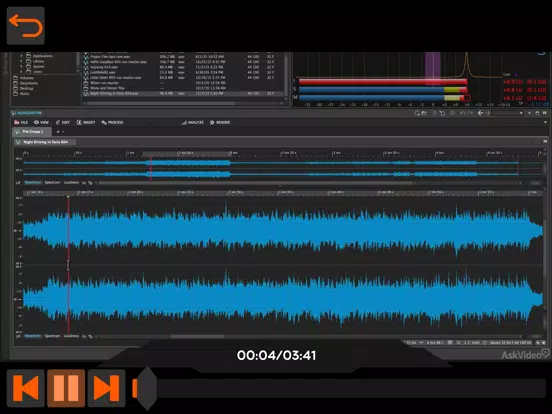Select the Little Sister no-master wav file
The width and height of the screenshot is (552, 414).
[183, 77]
